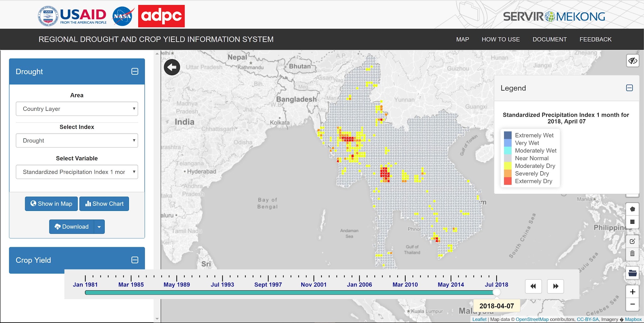This screenshot has width=644, height=323.
Task: Click the timeline slider handle
Action: coord(496,292)
